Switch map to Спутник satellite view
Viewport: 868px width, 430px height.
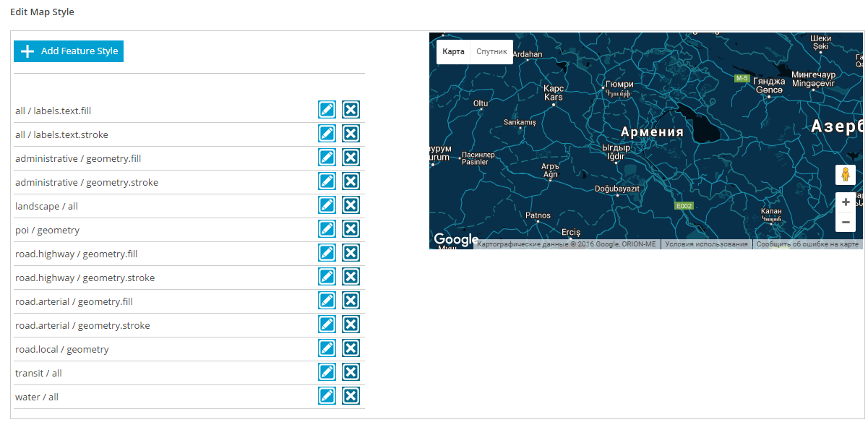pyautogui.click(x=491, y=52)
